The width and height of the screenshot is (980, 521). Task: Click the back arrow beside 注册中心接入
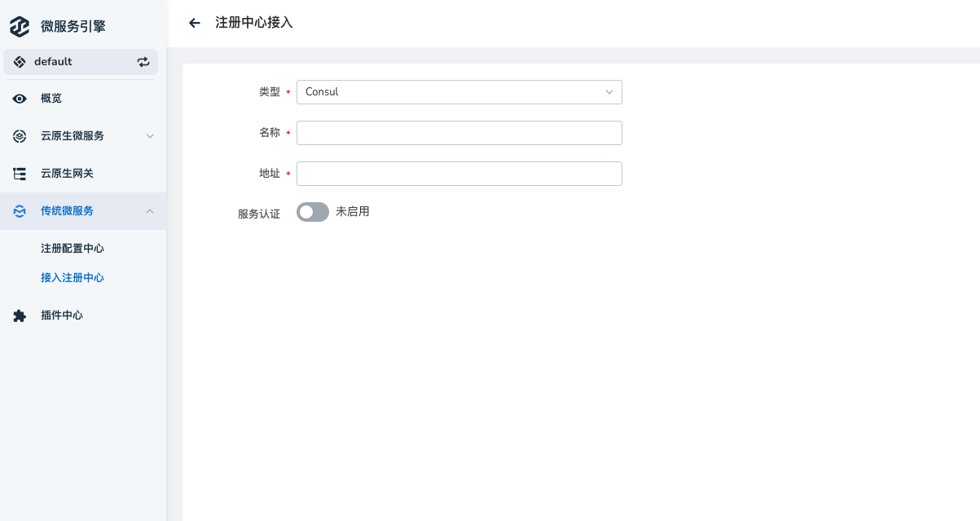point(195,23)
